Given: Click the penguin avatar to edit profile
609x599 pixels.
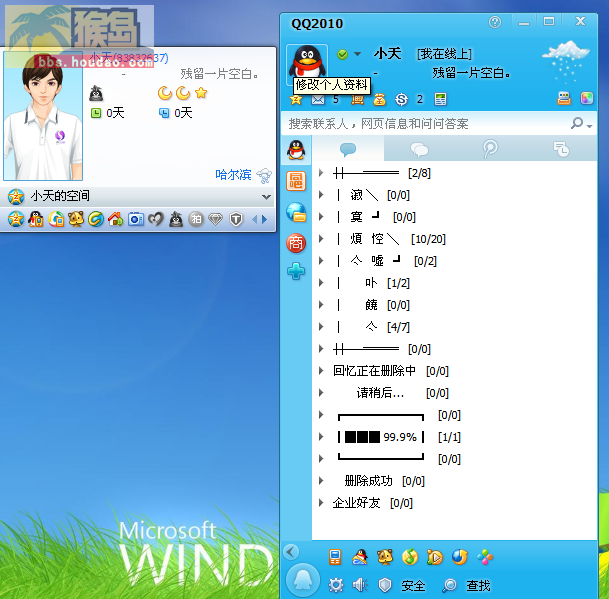Looking at the screenshot, I should pos(307,62).
